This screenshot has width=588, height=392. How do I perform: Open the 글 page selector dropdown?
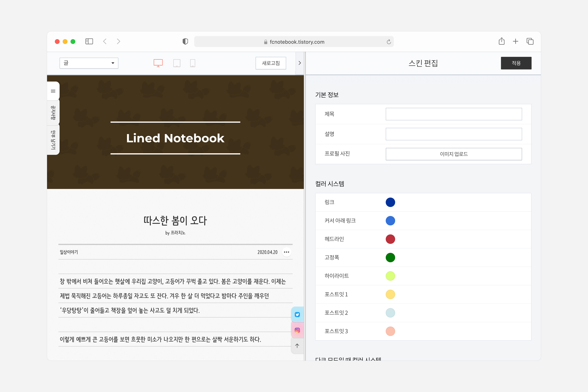coord(89,63)
